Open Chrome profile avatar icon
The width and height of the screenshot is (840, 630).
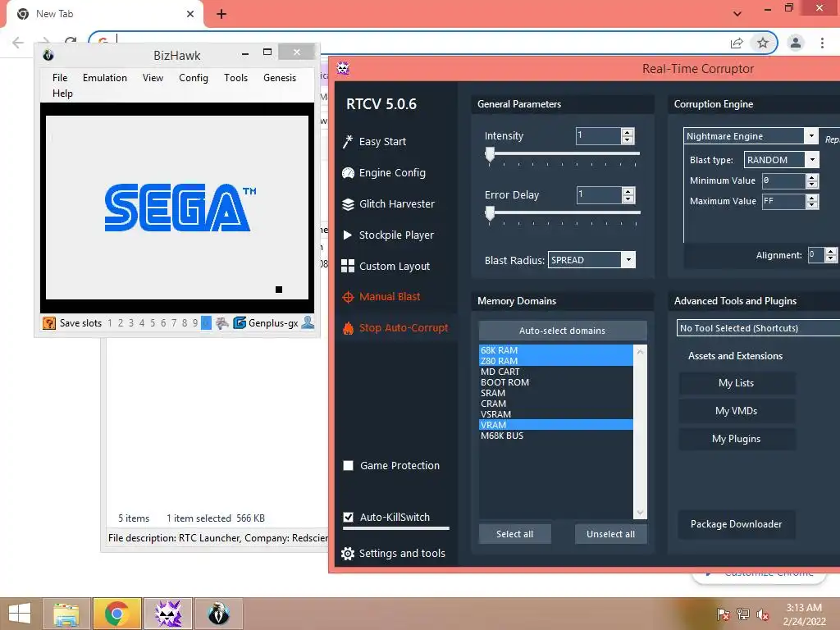pyautogui.click(x=796, y=43)
